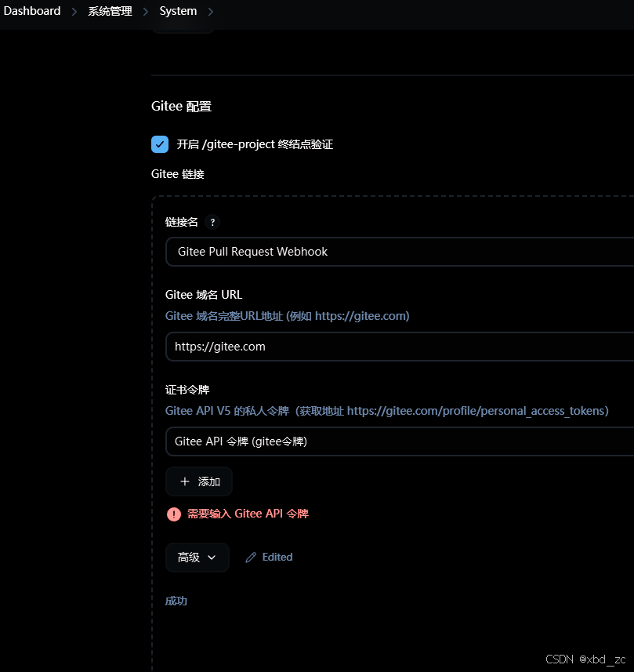Expand chevron after System breadcrumb

pyautogui.click(x=210, y=12)
